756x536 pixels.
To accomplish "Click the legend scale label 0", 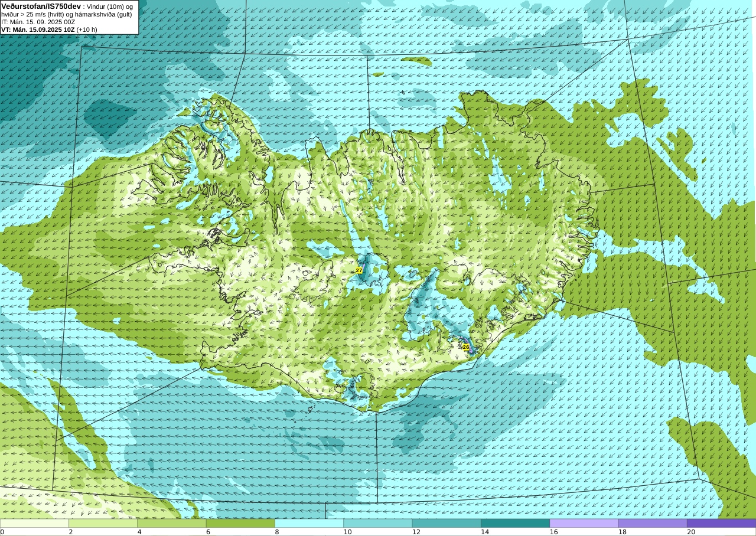I will click(2, 532).
